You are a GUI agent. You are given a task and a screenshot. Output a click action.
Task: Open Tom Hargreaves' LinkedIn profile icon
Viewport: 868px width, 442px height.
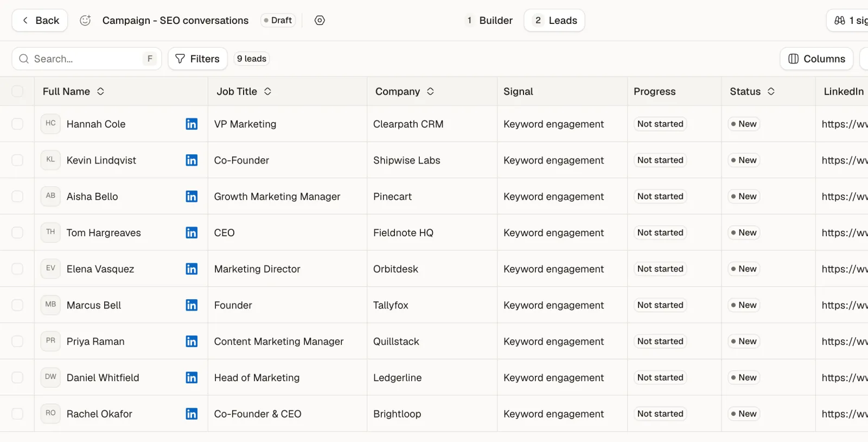[x=192, y=232]
